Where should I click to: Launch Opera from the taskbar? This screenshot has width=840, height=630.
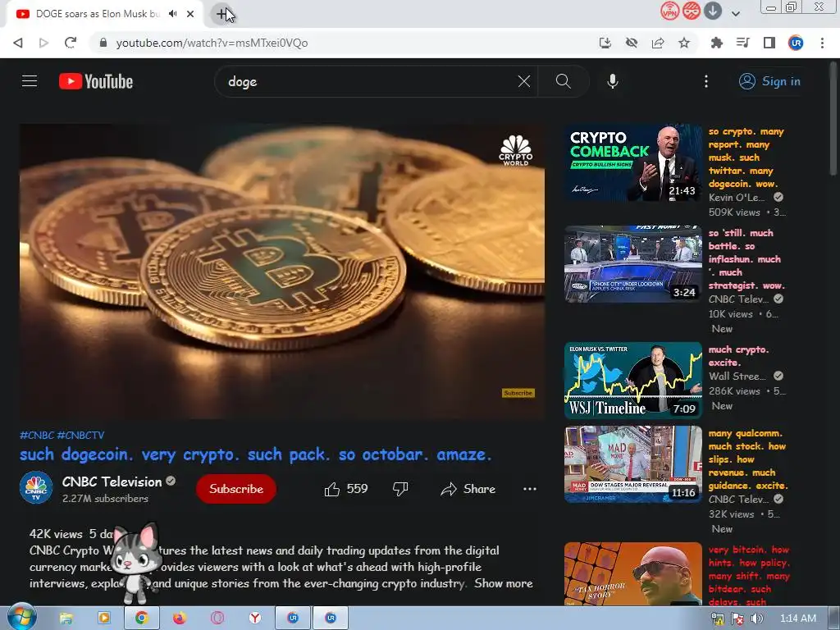point(217,619)
